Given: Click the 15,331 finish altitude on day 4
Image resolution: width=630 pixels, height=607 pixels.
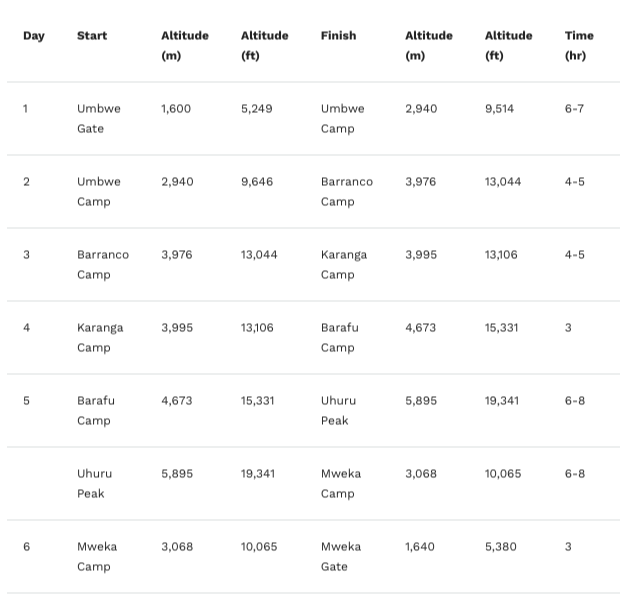Looking at the screenshot, I should click(x=501, y=328).
